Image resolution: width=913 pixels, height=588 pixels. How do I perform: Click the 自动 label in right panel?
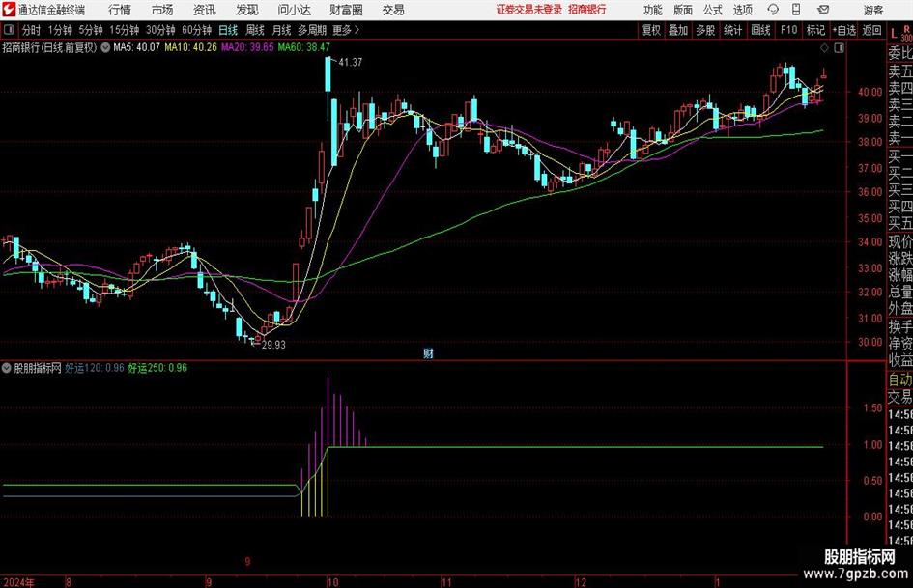900,380
